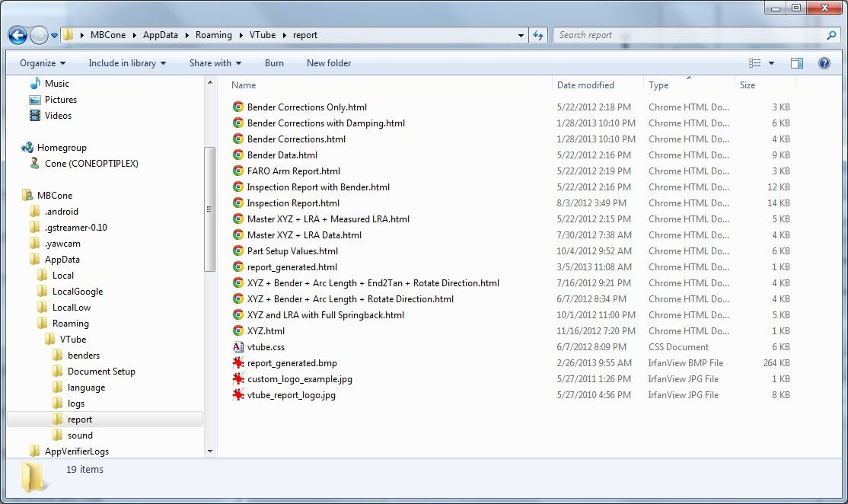Click the Search report input field
The image size is (848, 504).
click(689, 35)
